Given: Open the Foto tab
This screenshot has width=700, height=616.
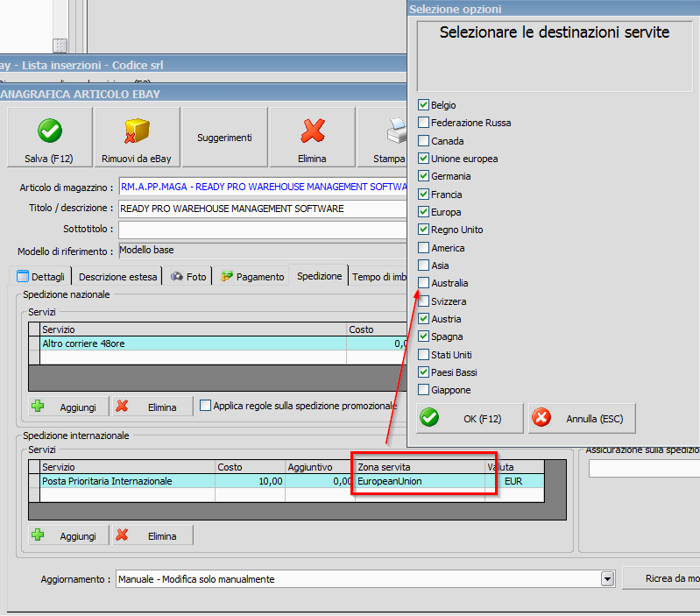Looking at the screenshot, I should pyautogui.click(x=188, y=277).
